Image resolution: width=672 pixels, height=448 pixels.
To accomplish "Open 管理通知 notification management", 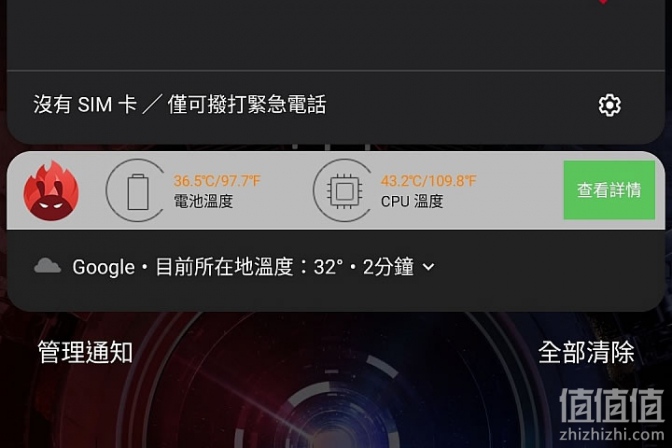I will [x=85, y=352].
